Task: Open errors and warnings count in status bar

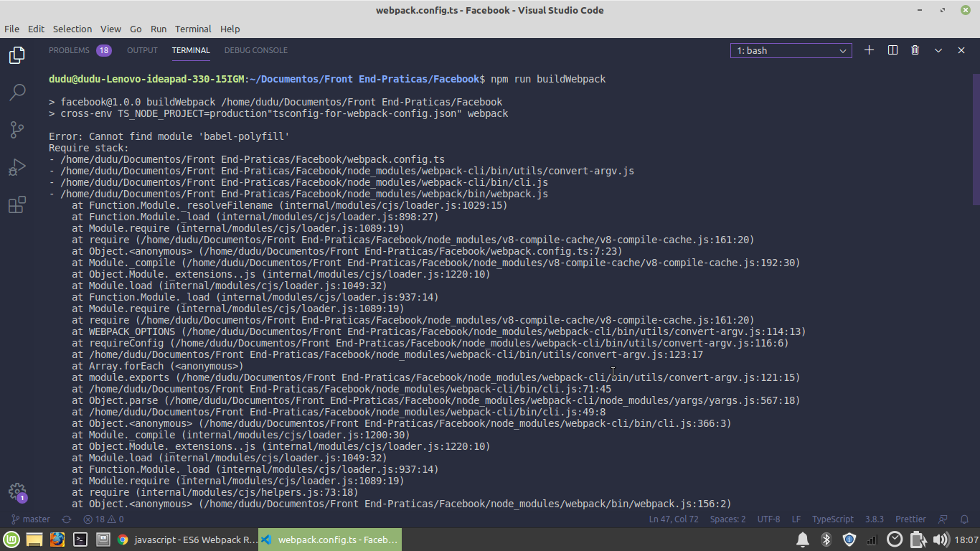Action: [103, 519]
